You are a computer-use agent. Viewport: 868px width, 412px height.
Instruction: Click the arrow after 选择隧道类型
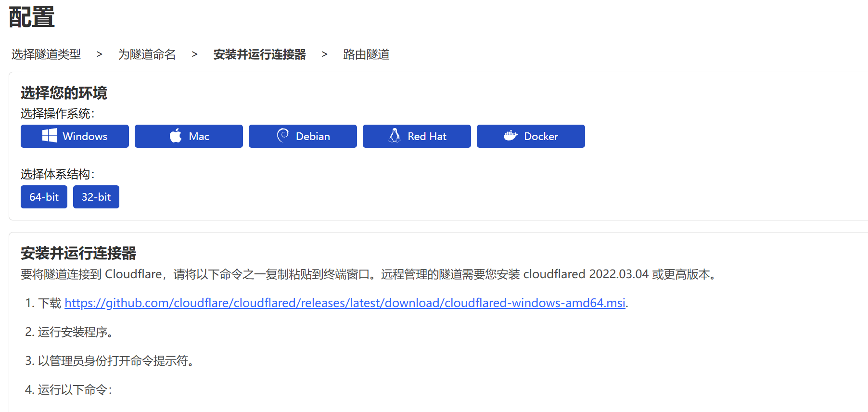(99, 54)
